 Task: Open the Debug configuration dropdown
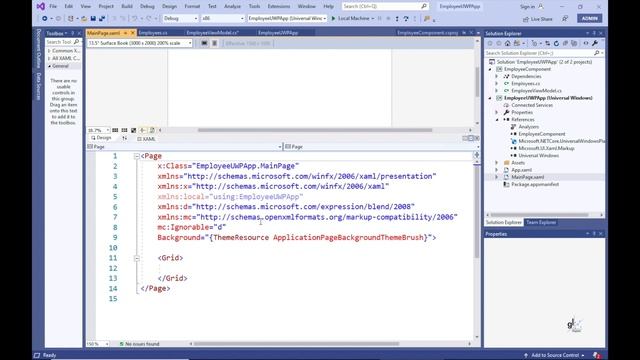(x=180, y=18)
